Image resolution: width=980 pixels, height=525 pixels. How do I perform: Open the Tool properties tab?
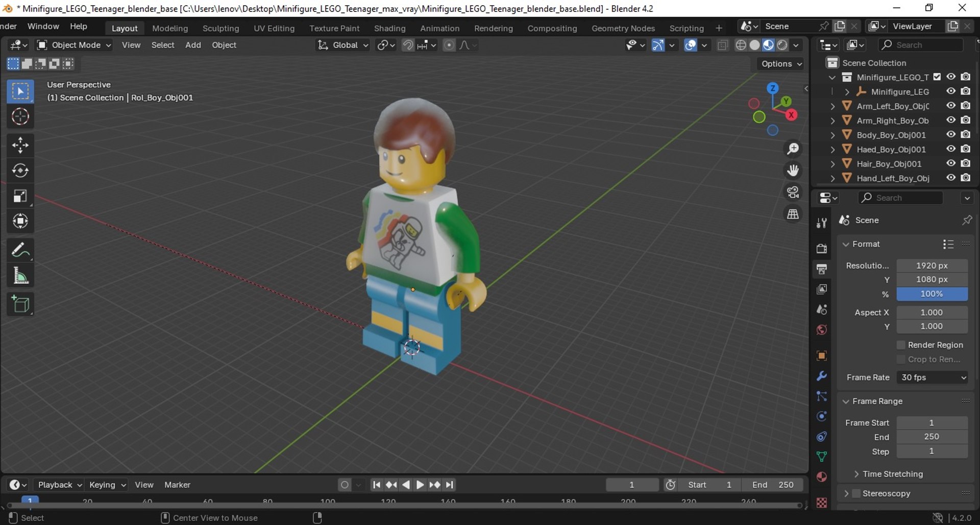click(822, 223)
